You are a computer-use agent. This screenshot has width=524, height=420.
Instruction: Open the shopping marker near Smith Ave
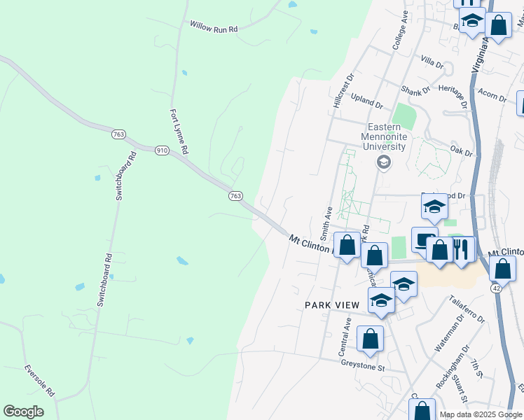coord(347,247)
